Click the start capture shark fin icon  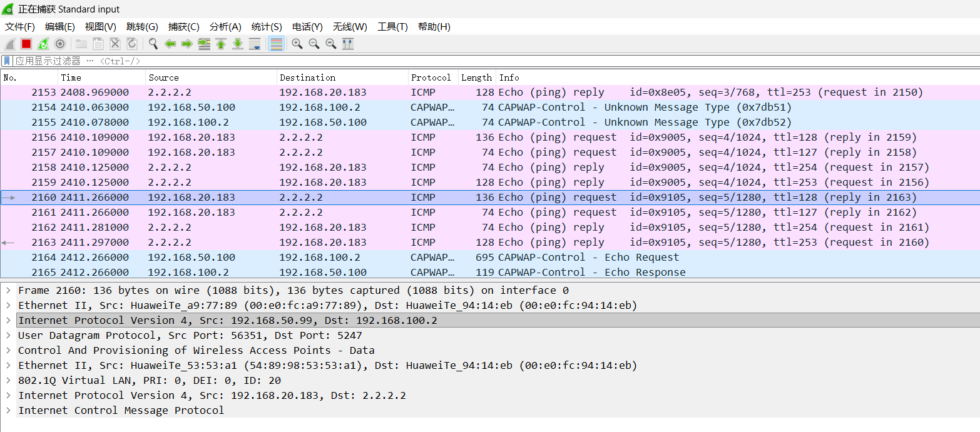click(10, 44)
